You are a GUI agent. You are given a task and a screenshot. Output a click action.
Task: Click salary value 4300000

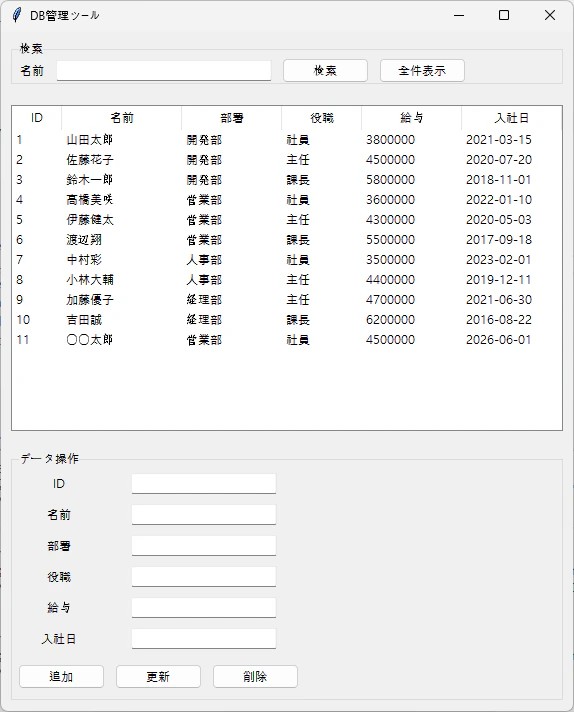pyautogui.click(x=391, y=220)
